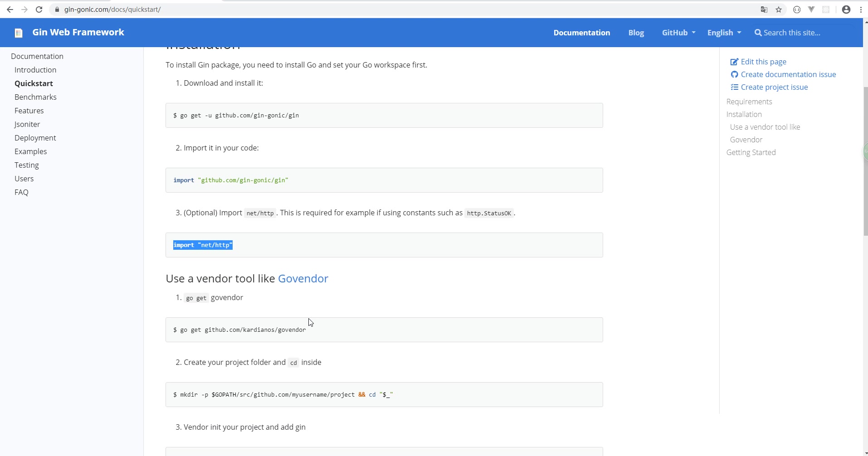The height and width of the screenshot is (456, 868).
Task: Reload the quickstart page
Action: 39,10
